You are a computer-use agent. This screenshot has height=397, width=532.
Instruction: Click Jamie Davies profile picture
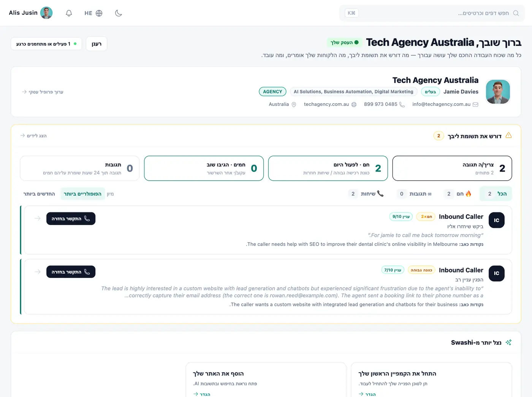pyautogui.click(x=498, y=92)
